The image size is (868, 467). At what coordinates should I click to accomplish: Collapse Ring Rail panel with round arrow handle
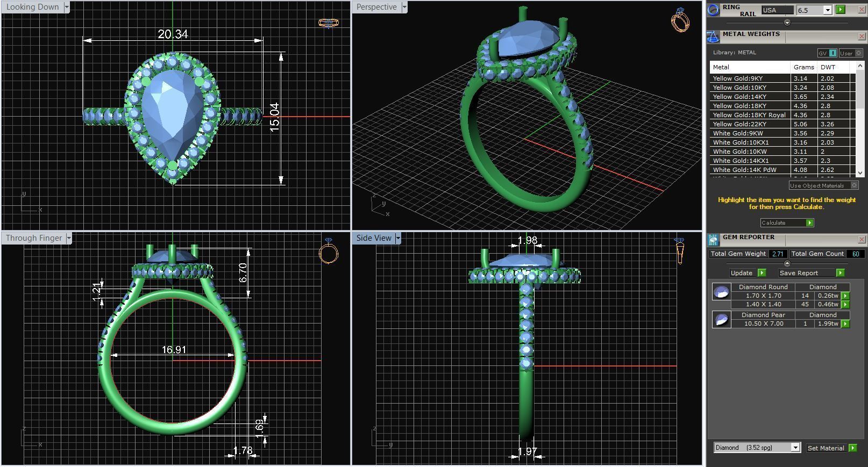coord(787,23)
